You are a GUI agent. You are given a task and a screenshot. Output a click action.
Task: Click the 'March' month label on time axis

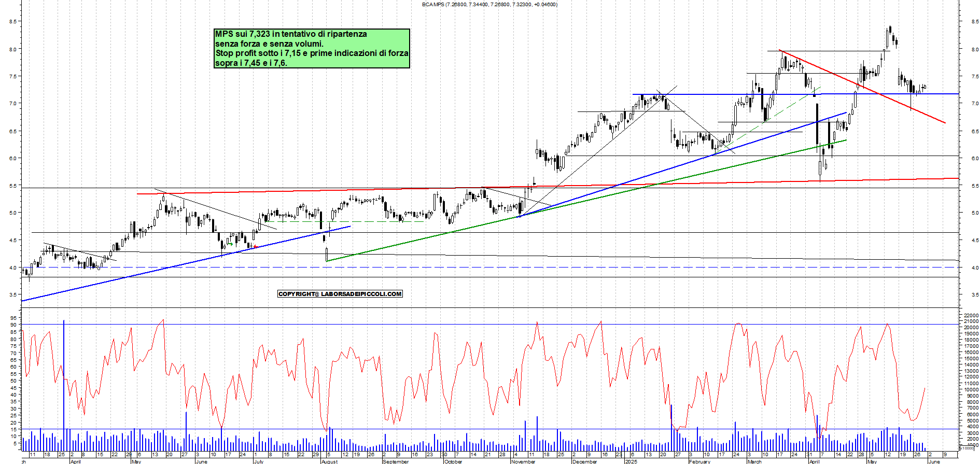[x=754, y=461]
